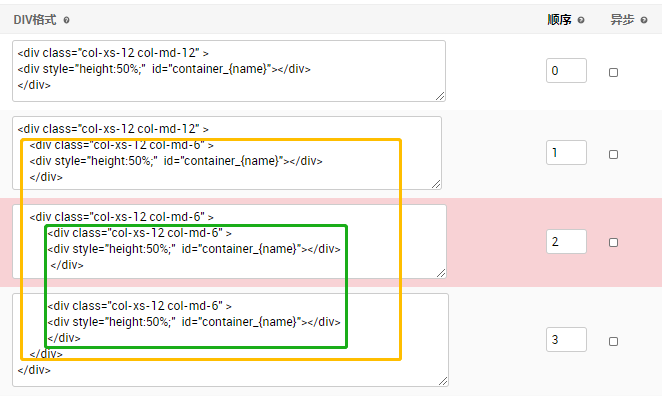This screenshot has width=662, height=396.
Task: Click the DIV格式 textarea in the order 2 row
Action: pyautogui.click(x=229, y=241)
